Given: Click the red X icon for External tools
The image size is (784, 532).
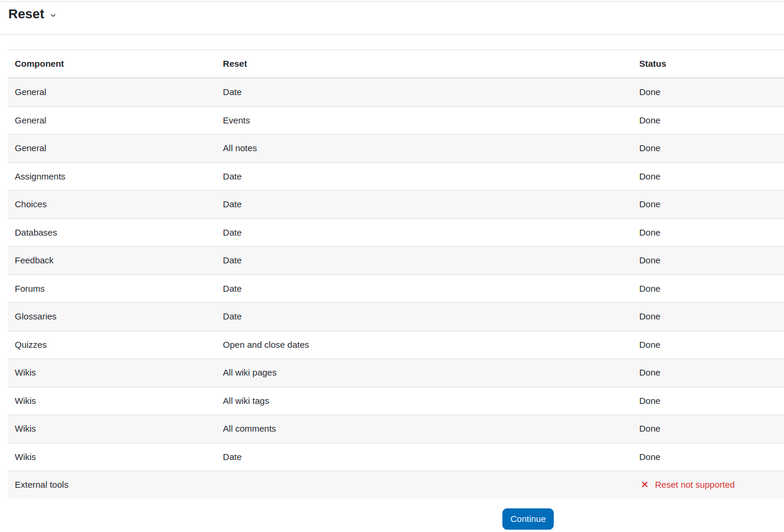Looking at the screenshot, I should point(645,485).
